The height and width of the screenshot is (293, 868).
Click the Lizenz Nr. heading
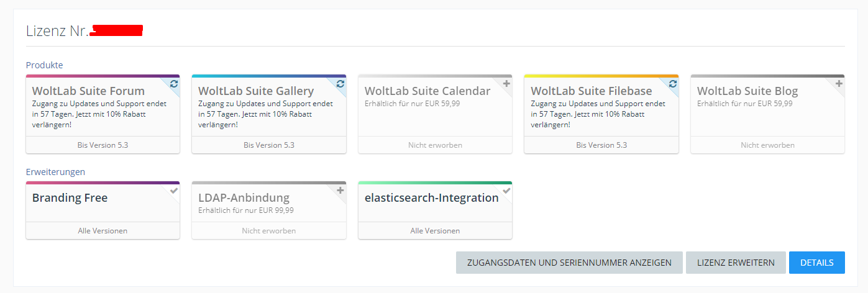click(x=57, y=31)
